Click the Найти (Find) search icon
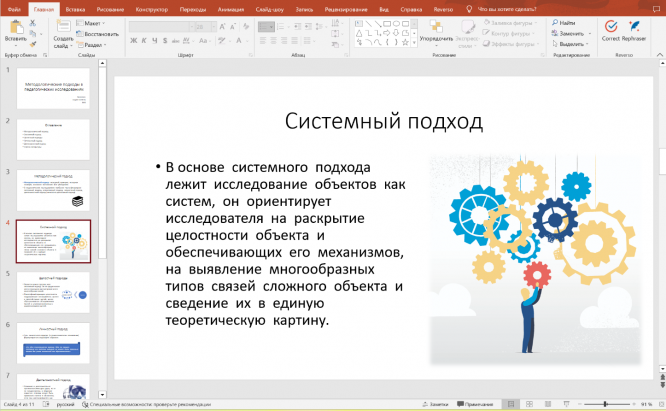Viewport: 666px width, 411px height. click(562, 22)
